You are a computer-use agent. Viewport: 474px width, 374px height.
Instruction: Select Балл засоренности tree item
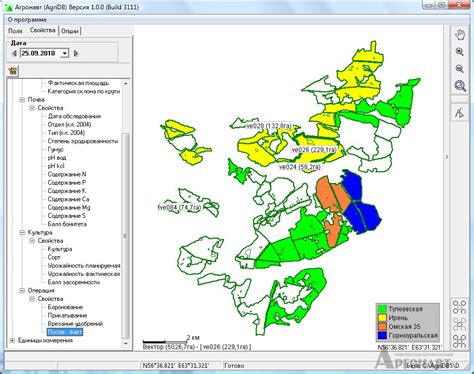pos(74,282)
